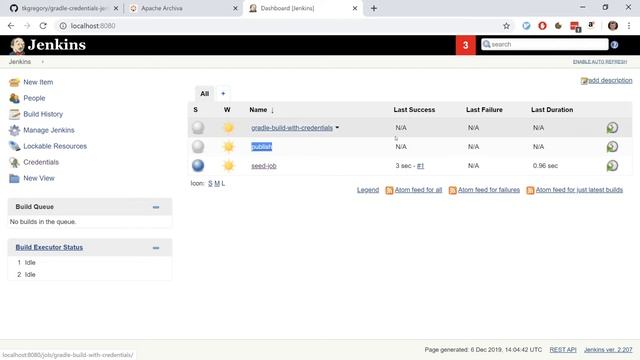Open a new browser tab
Image resolution: width=640 pixels, height=360 pixels.
(x=374, y=8)
